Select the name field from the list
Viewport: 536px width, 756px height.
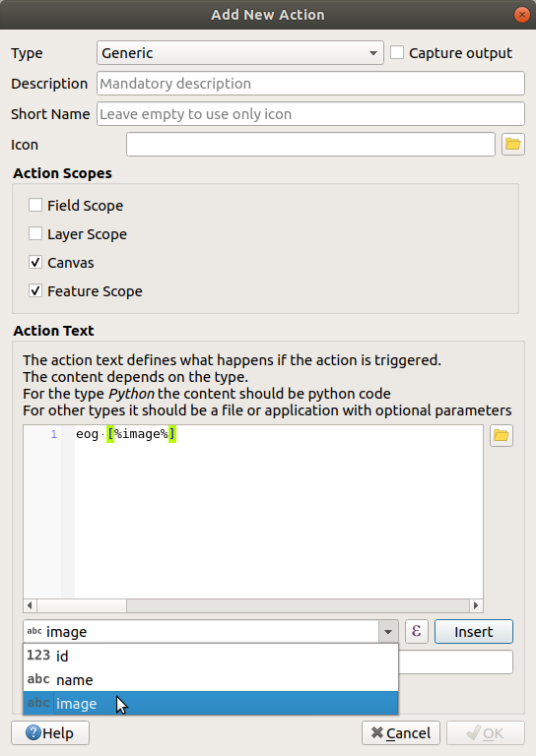[211, 680]
